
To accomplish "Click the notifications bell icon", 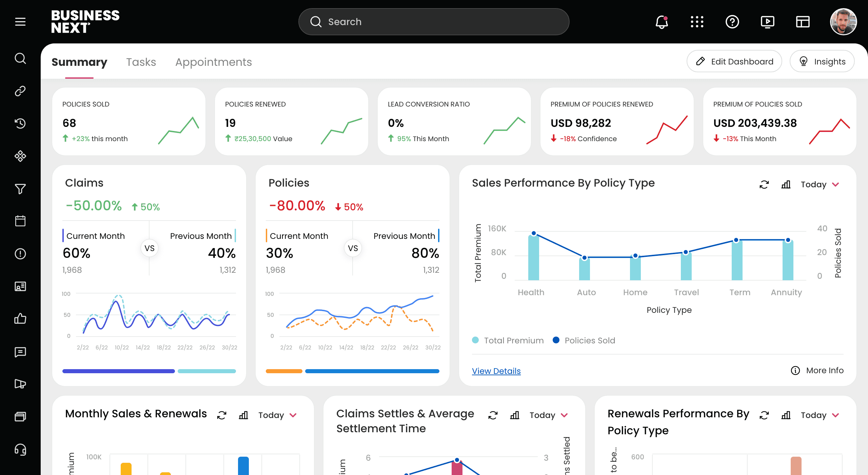I will click(x=662, y=22).
